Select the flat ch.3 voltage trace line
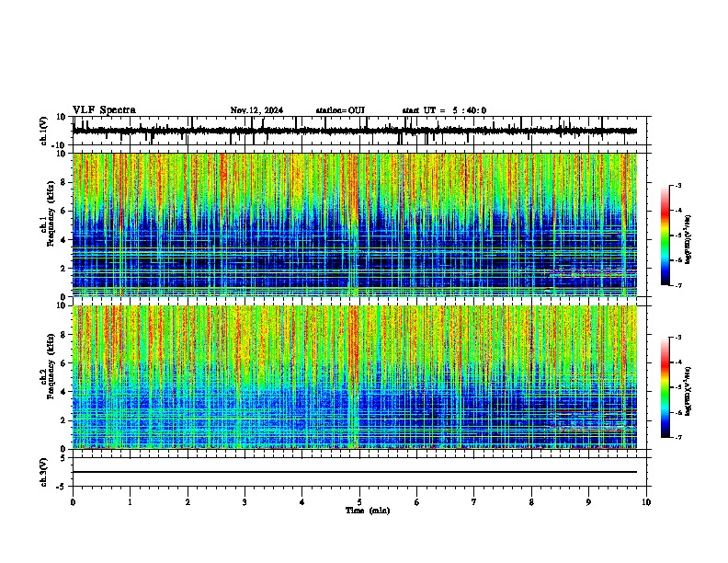 click(x=355, y=472)
